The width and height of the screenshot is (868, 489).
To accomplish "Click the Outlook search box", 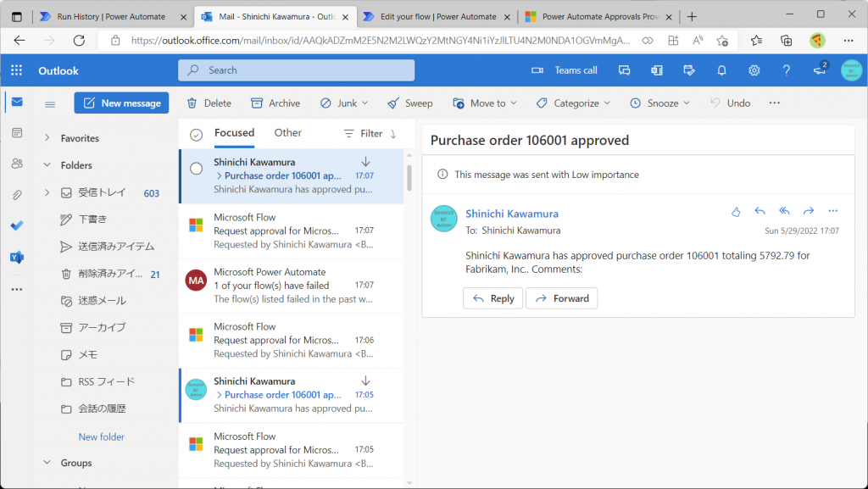I will click(296, 70).
